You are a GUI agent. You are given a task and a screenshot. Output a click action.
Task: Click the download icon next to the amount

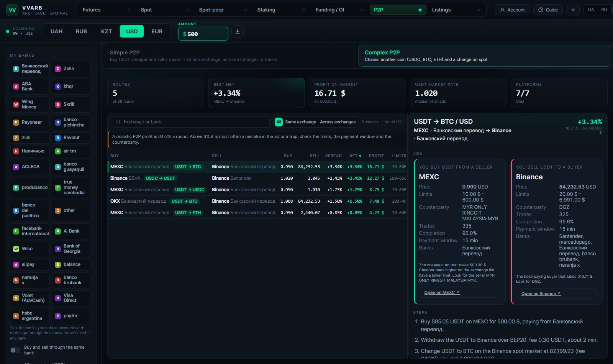pos(238,31)
